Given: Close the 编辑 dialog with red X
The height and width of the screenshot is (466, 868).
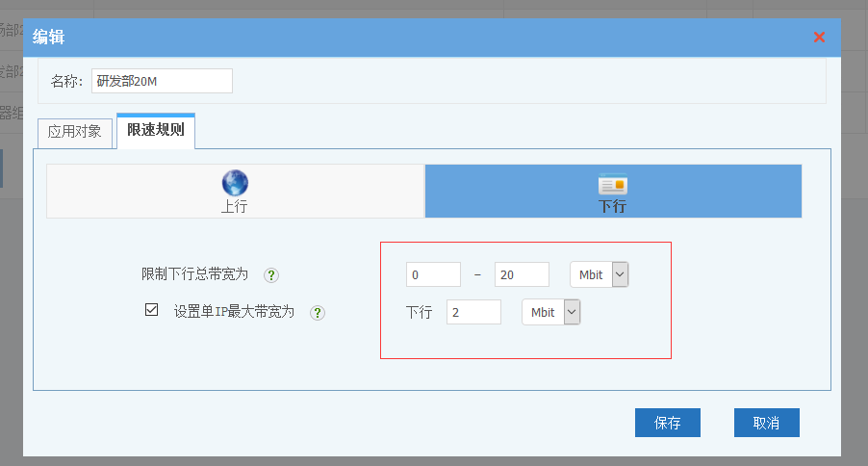Looking at the screenshot, I should pyautogui.click(x=819, y=38).
